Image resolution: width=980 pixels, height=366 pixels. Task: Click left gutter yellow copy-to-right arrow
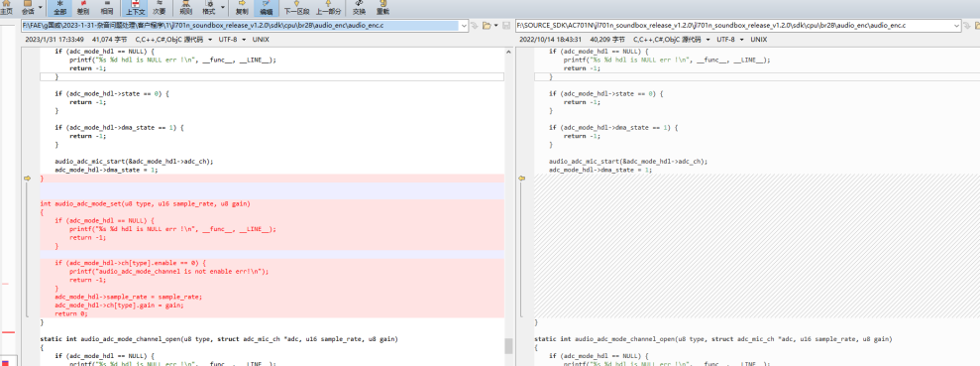point(27,179)
